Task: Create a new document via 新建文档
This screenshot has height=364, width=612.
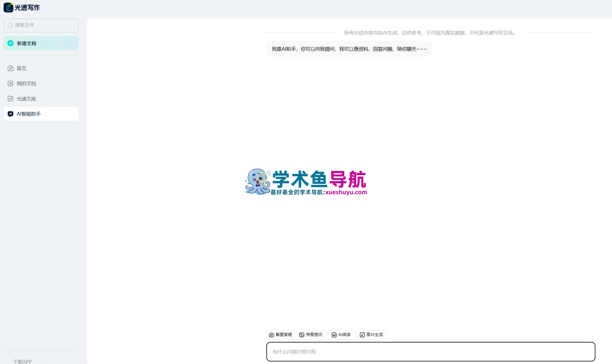Action: pos(41,43)
